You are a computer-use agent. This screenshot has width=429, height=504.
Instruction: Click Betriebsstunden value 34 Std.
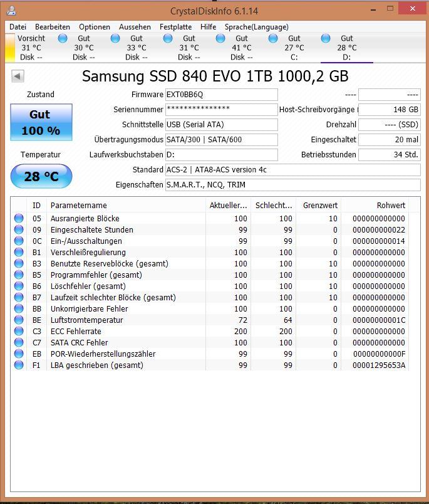pos(390,155)
